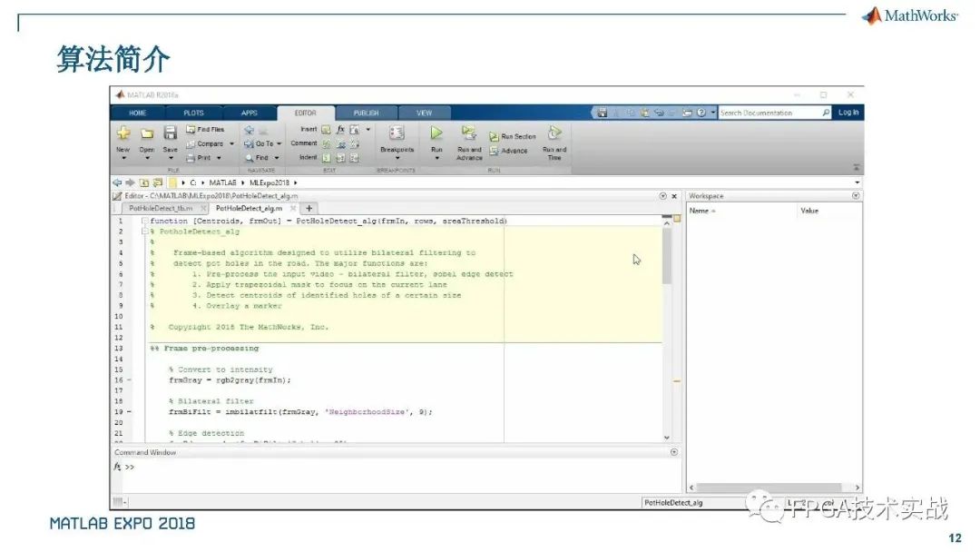980x552 pixels.
Task: Click the MATLAB folder in the address path
Action: (x=222, y=182)
